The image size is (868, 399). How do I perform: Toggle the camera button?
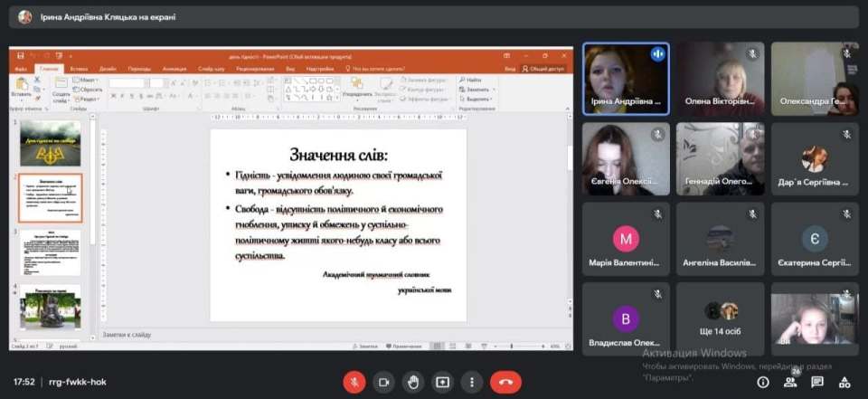click(383, 382)
